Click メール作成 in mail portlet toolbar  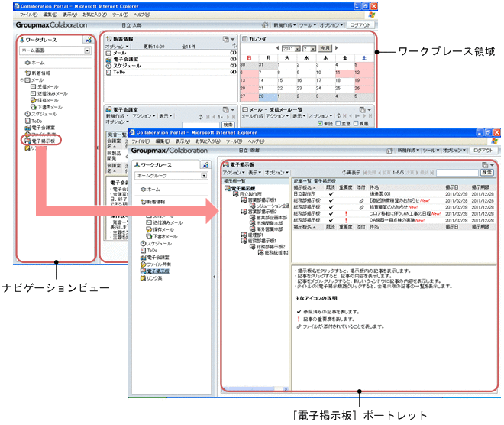click(x=252, y=116)
